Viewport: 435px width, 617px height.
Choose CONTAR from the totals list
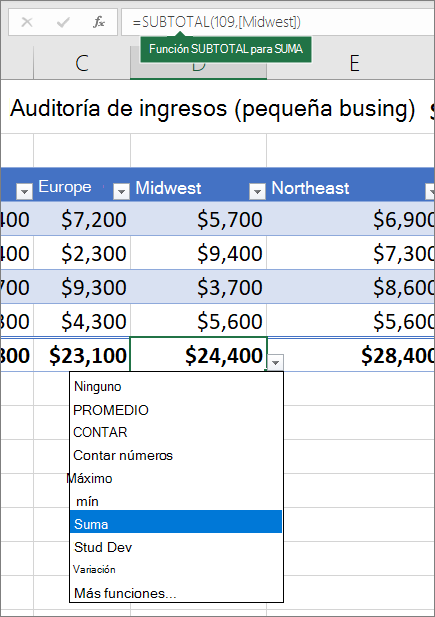(176, 432)
